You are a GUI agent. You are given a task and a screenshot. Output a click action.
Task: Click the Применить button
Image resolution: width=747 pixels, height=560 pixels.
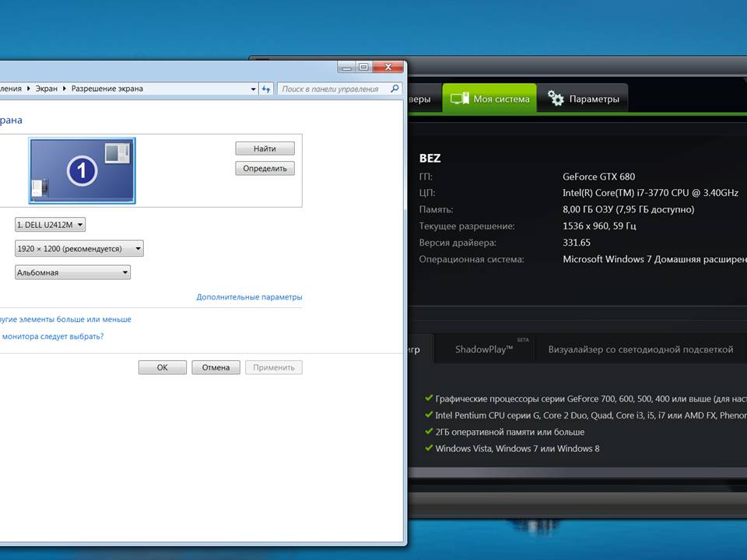274,367
